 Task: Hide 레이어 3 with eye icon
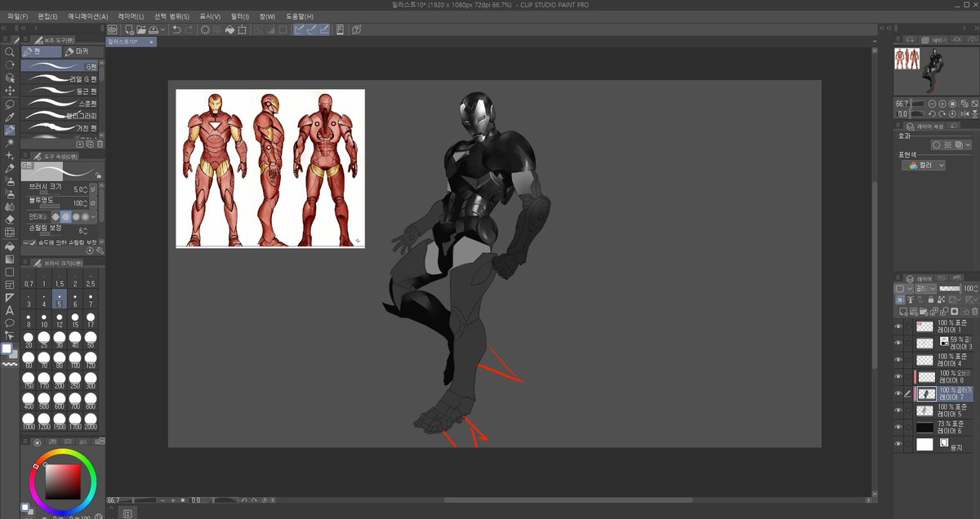(898, 343)
